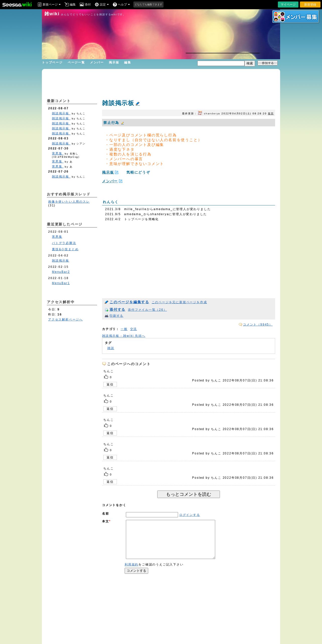Click the 参加する button
The height and width of the screenshot is (644, 322).
[x=268, y=63]
